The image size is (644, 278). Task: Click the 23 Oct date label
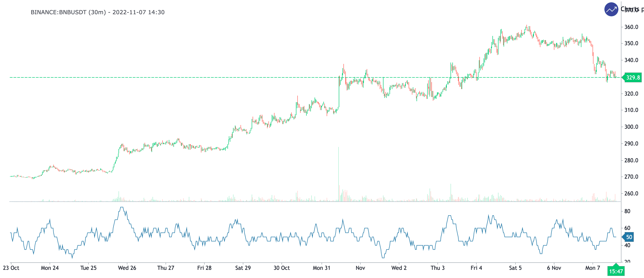tap(11, 268)
